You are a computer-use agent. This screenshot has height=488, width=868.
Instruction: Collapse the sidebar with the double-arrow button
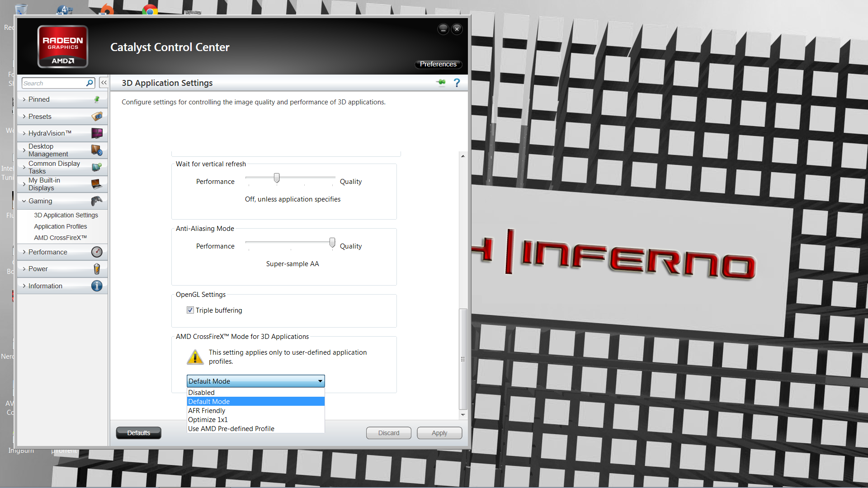point(104,83)
